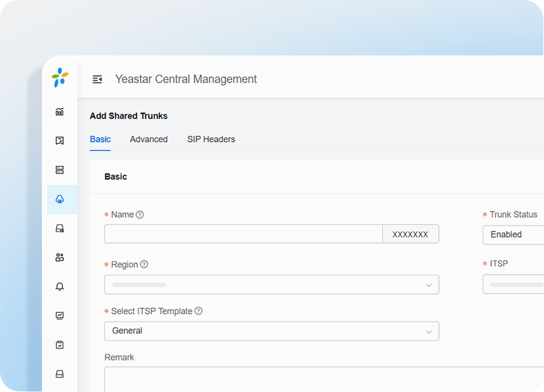
Task: Click the Trunk Status field label
Action: coord(514,215)
